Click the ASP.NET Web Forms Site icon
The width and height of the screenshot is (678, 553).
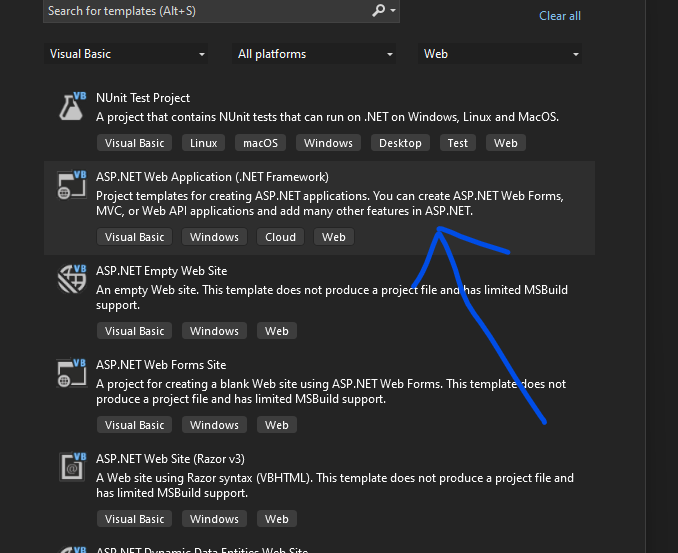point(72,373)
